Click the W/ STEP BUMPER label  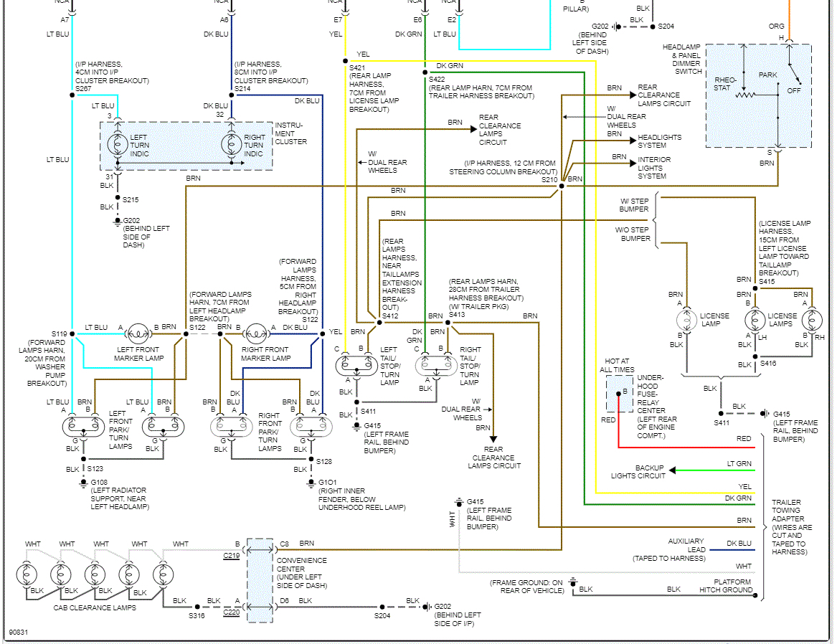point(634,205)
